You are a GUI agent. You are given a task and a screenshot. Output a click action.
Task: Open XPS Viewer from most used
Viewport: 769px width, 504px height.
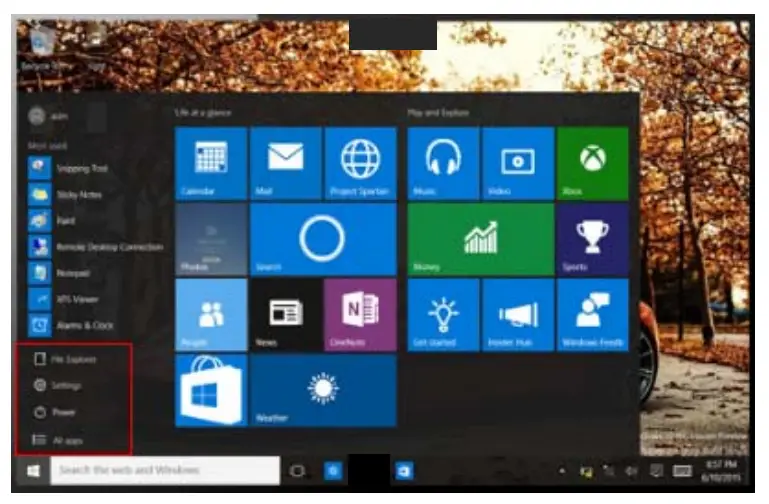point(63,299)
